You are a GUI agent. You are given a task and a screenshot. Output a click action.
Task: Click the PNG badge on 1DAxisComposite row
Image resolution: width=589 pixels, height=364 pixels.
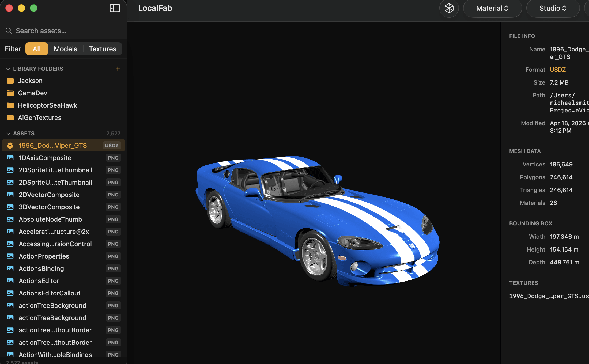click(x=113, y=158)
